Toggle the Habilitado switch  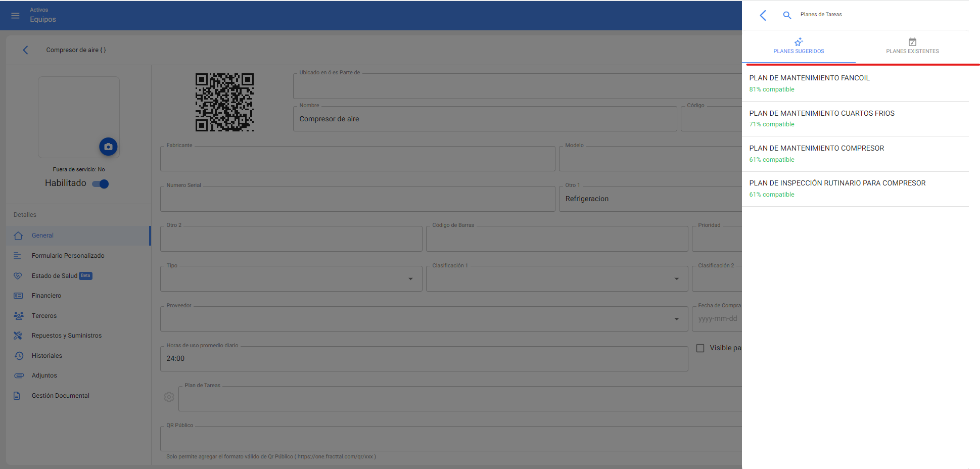point(101,184)
